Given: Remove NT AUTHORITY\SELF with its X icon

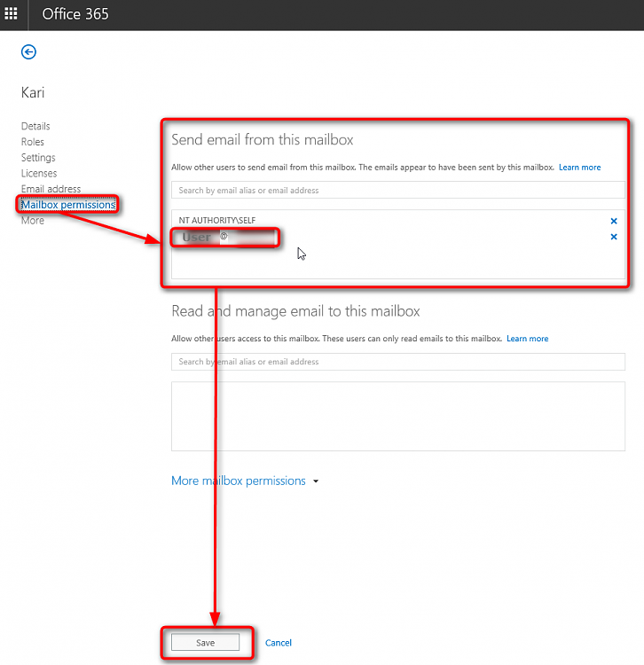Looking at the screenshot, I should tap(614, 221).
